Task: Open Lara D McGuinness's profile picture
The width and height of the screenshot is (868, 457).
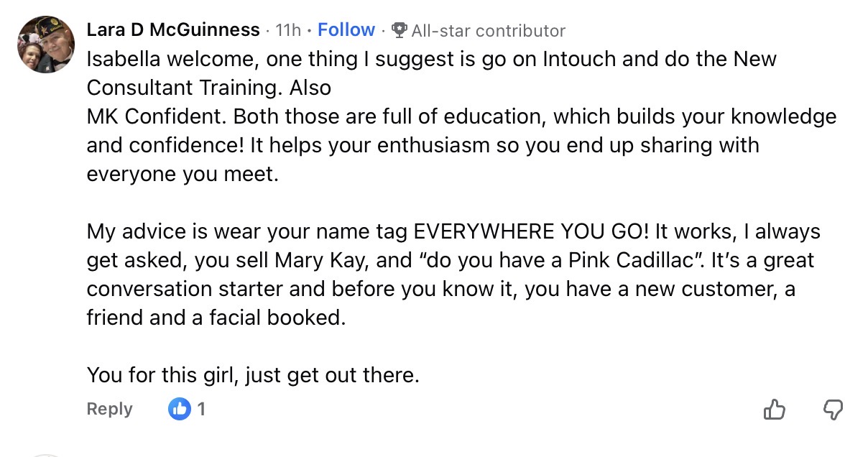Action: [x=44, y=45]
